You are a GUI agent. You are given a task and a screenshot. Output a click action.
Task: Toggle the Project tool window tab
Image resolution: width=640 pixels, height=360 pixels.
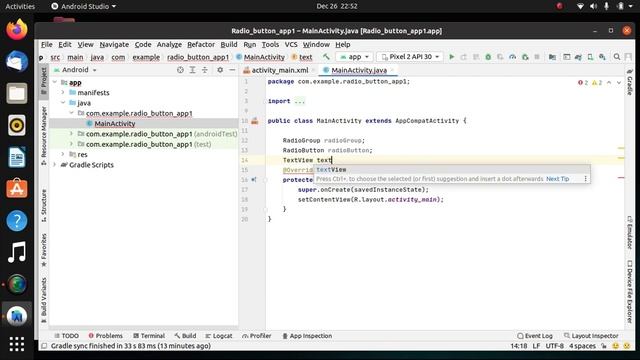pyautogui.click(x=44, y=81)
